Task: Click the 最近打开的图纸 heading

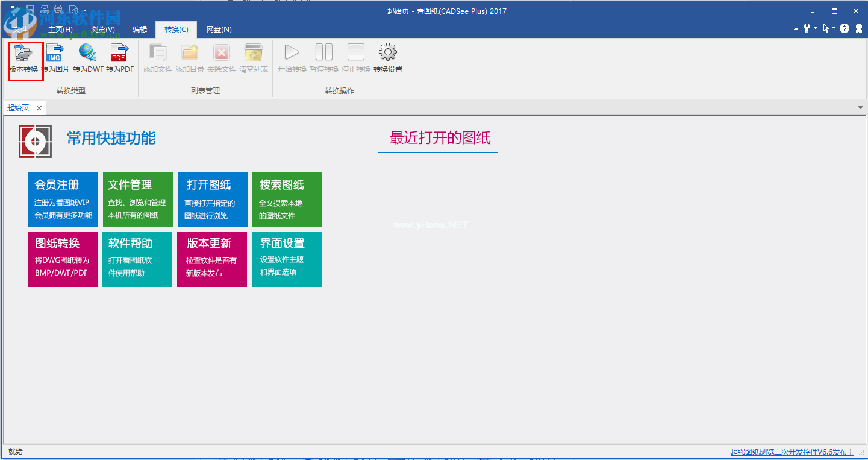Action: click(x=440, y=138)
